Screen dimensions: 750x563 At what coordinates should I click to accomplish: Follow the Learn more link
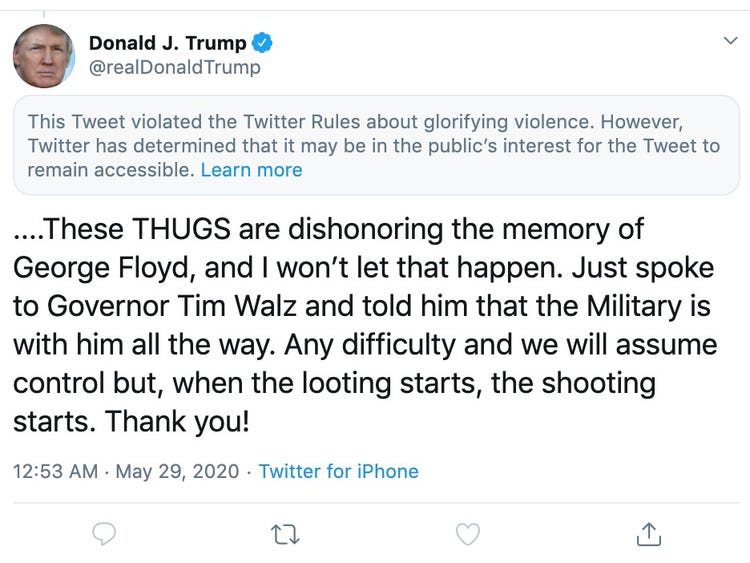coord(251,170)
